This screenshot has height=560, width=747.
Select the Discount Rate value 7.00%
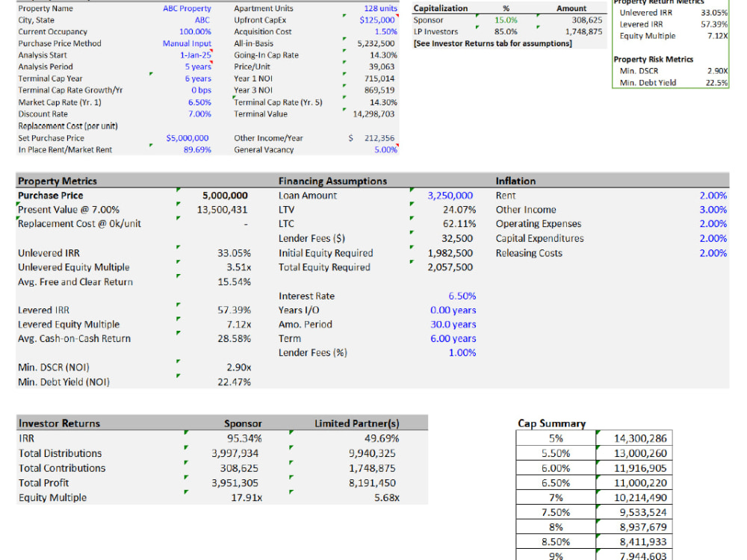click(199, 114)
